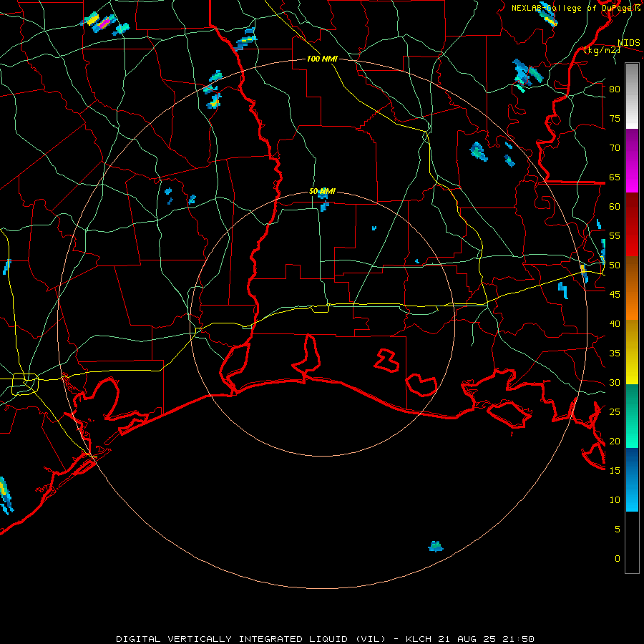Click the 0 value on the scale

[618, 559]
